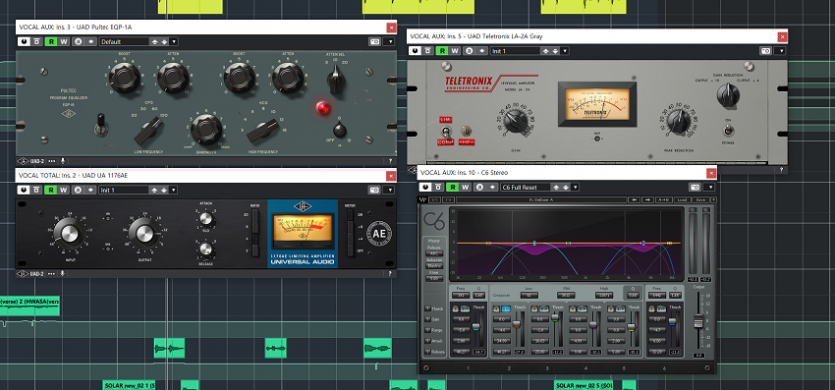Toggle Pultec EQP-1A plugin power button
Image resolution: width=835 pixels, height=390 pixels.
click(23, 42)
